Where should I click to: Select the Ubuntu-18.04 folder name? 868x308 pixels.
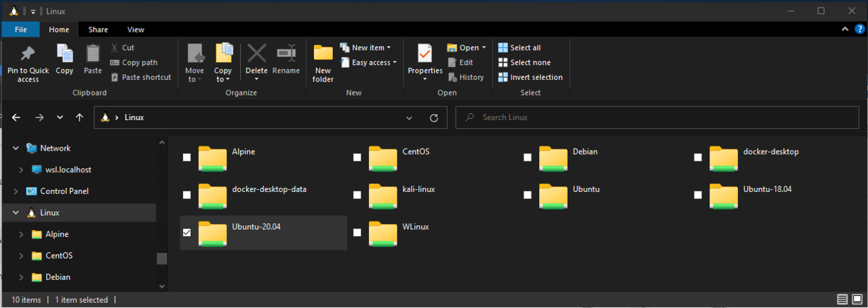tap(768, 189)
